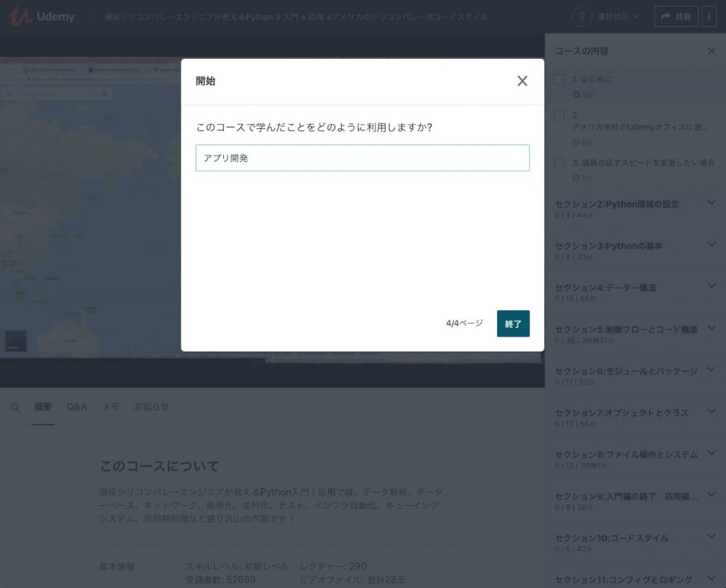Click the アプリ開発 text input field
Image resolution: width=726 pixels, height=588 pixels.
click(362, 158)
